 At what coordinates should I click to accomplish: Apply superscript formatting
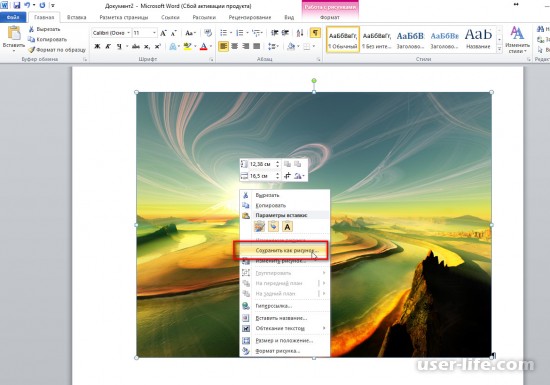point(158,46)
